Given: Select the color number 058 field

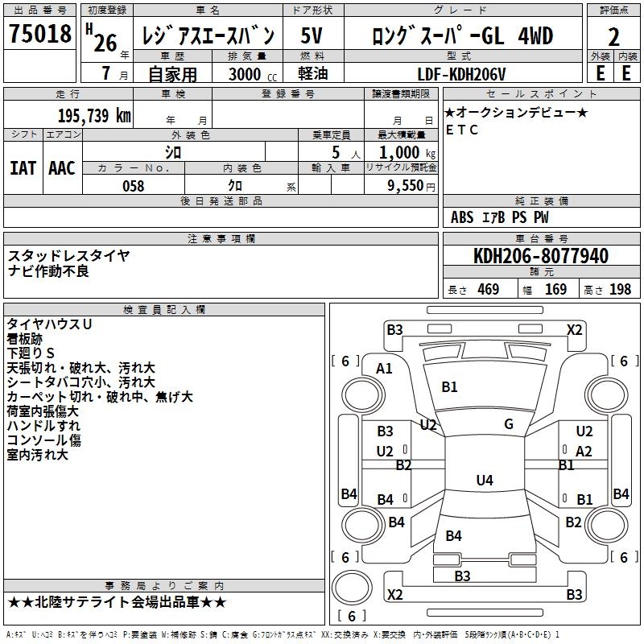Looking at the screenshot, I should [133, 186].
